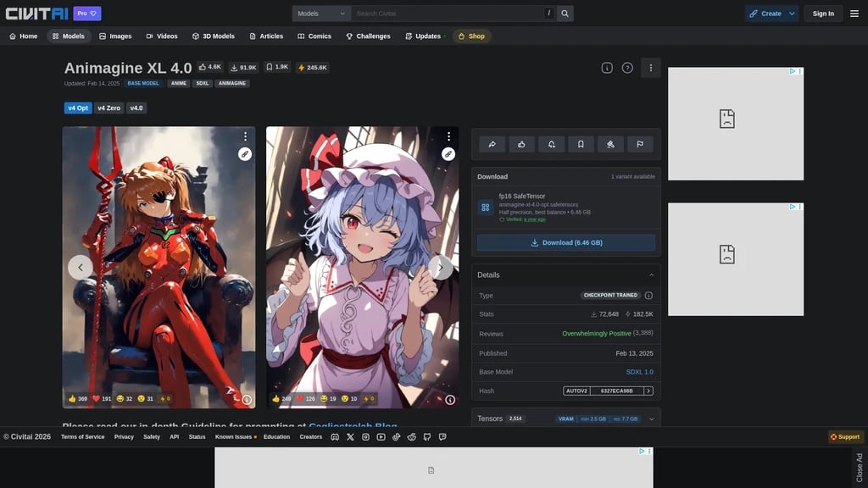Viewport: 868px width, 488px height.
Task: Click info icon on the Asuka image
Action: [x=247, y=400]
